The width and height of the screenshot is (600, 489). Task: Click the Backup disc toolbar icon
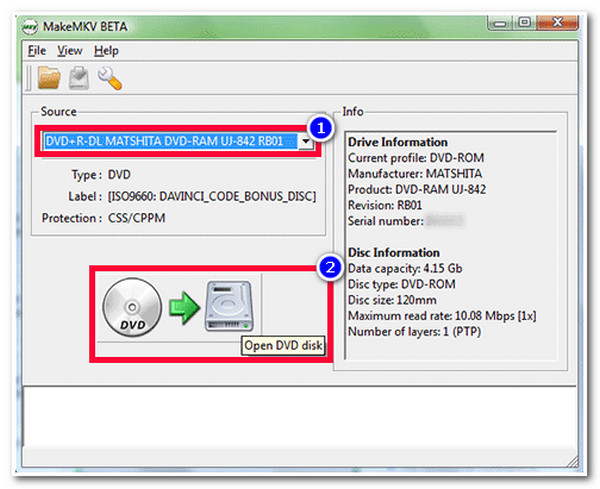79,78
